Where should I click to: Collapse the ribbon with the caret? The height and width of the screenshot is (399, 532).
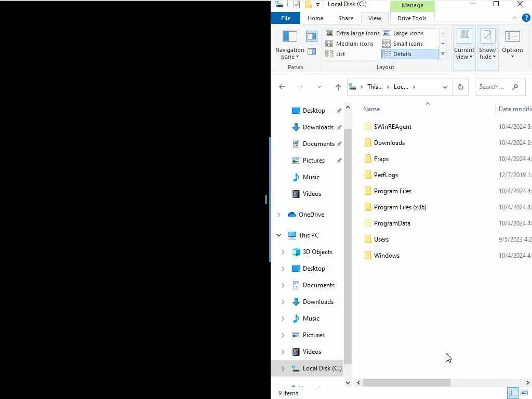pyautogui.click(x=515, y=18)
